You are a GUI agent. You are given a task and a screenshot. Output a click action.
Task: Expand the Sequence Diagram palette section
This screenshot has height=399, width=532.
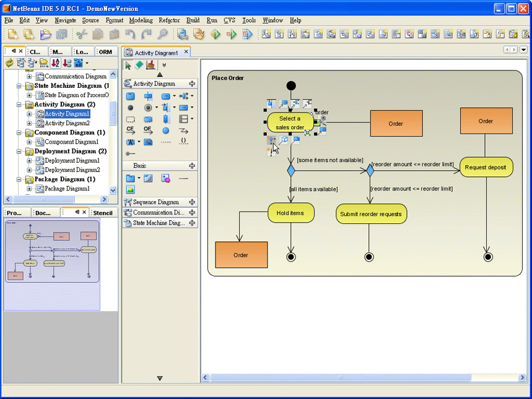pos(192,202)
